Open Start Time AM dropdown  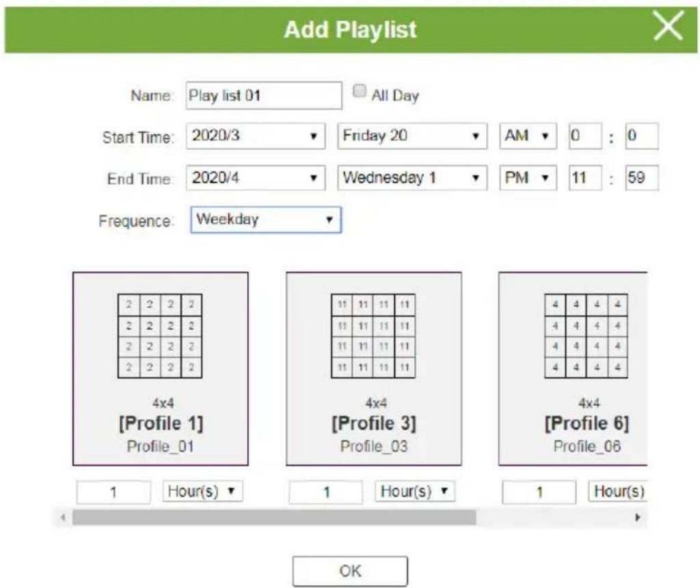pos(528,136)
